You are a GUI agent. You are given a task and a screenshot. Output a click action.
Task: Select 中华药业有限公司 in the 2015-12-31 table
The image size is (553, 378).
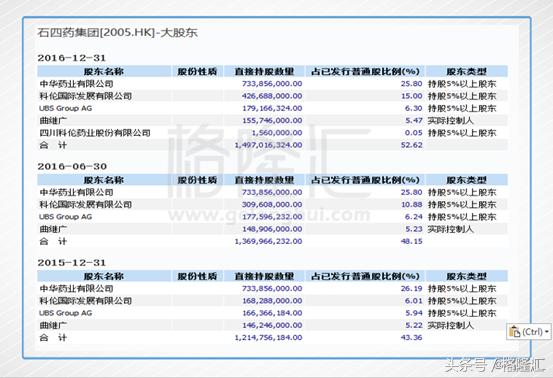[x=77, y=289]
